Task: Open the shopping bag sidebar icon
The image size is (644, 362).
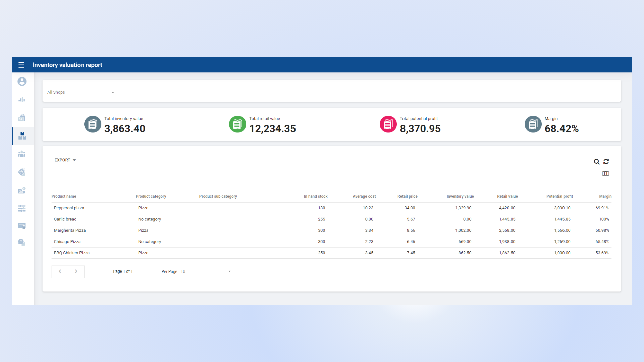Action: [22, 118]
